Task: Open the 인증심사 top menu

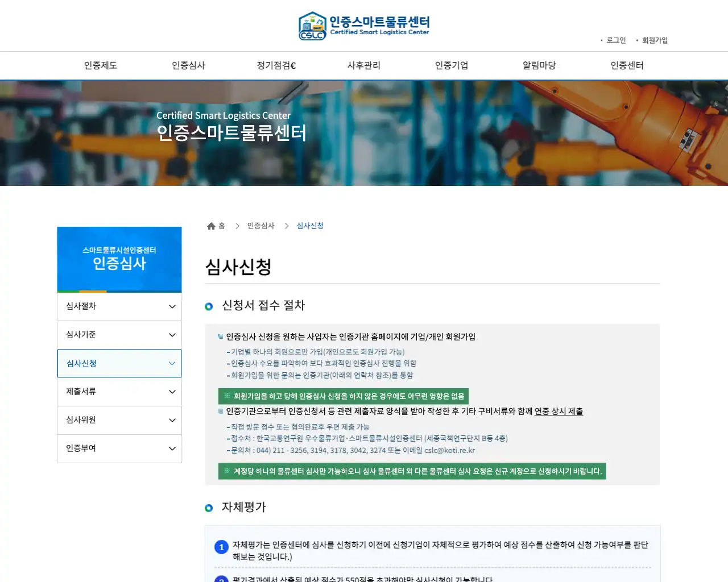Action: click(188, 65)
